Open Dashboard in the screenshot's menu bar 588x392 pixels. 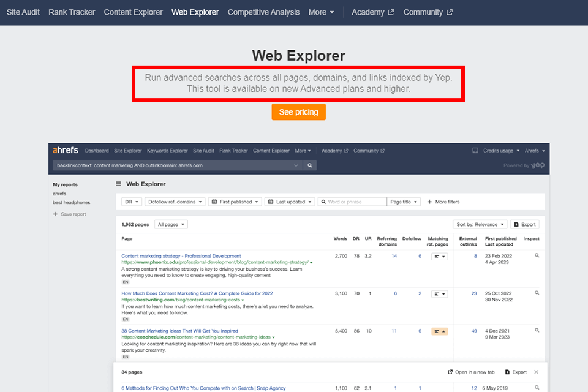tap(97, 151)
